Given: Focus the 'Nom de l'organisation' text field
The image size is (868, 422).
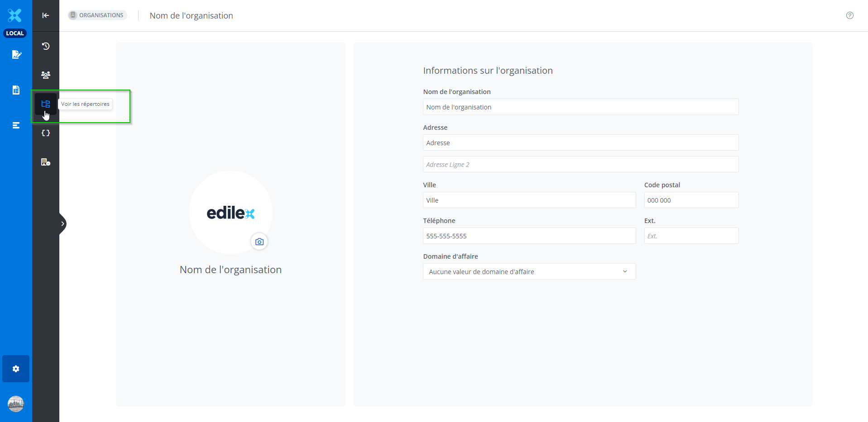Looking at the screenshot, I should click(580, 107).
